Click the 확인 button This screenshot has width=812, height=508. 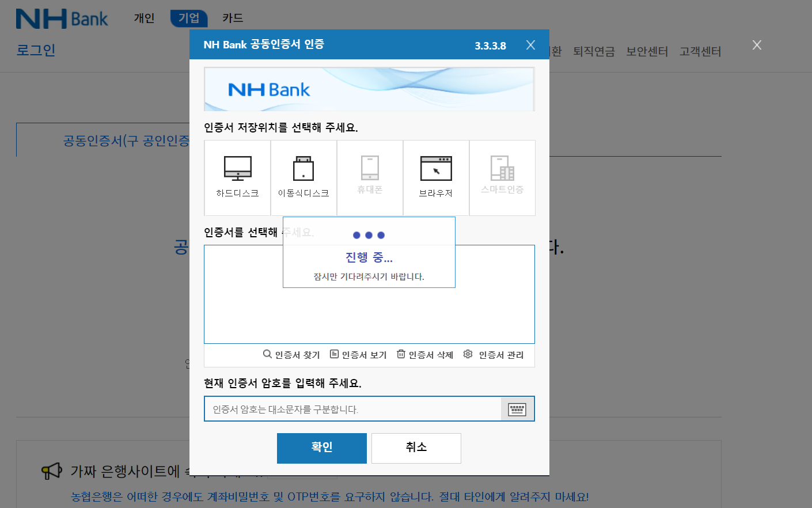322,448
